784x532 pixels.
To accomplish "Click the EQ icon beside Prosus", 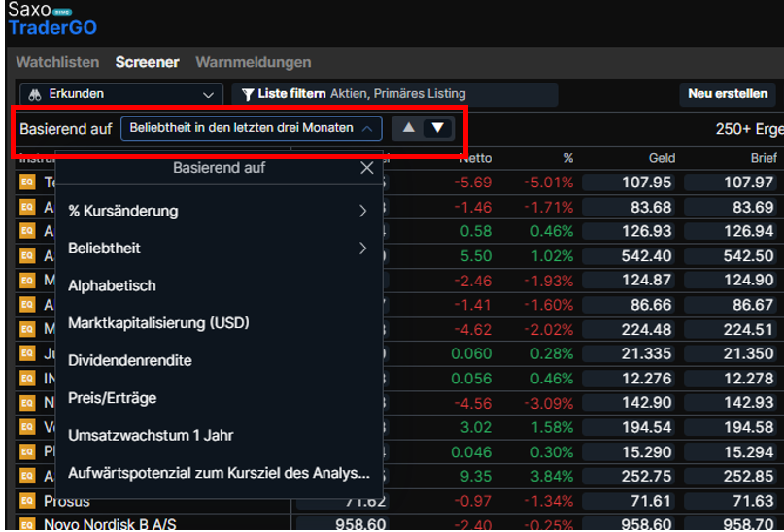I will [27, 501].
